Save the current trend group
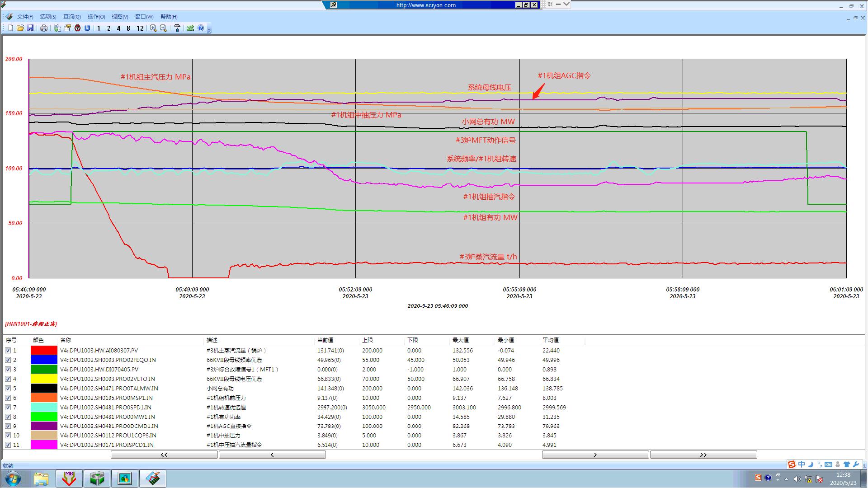Viewport: 868px width, 488px height. click(x=30, y=28)
